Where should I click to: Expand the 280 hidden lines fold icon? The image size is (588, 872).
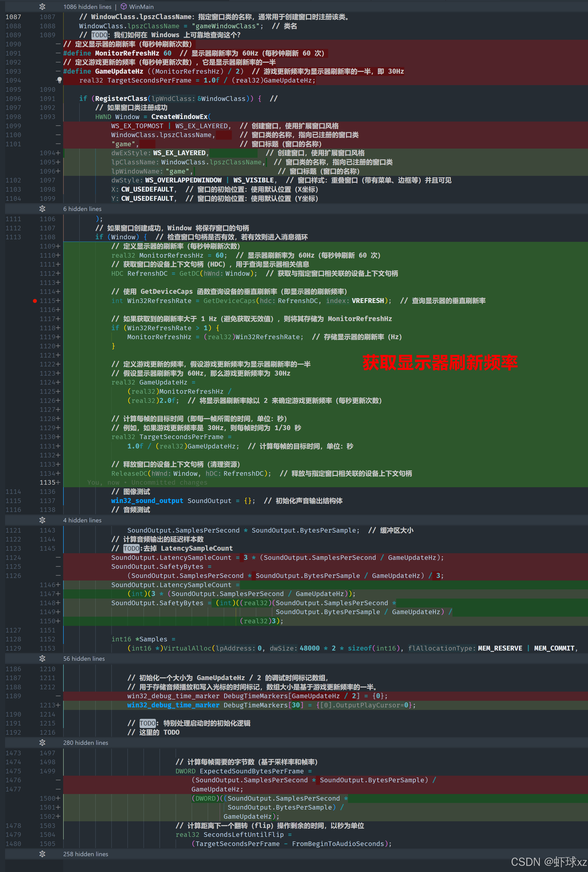coord(42,743)
